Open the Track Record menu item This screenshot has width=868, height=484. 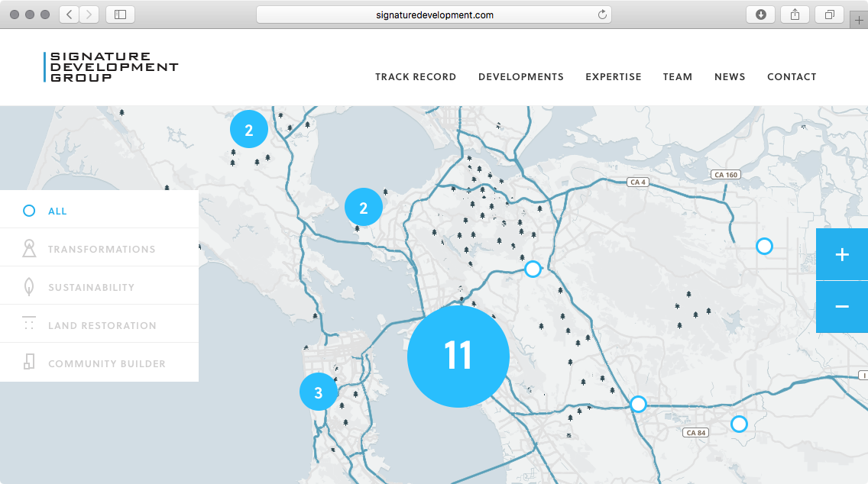coord(416,77)
